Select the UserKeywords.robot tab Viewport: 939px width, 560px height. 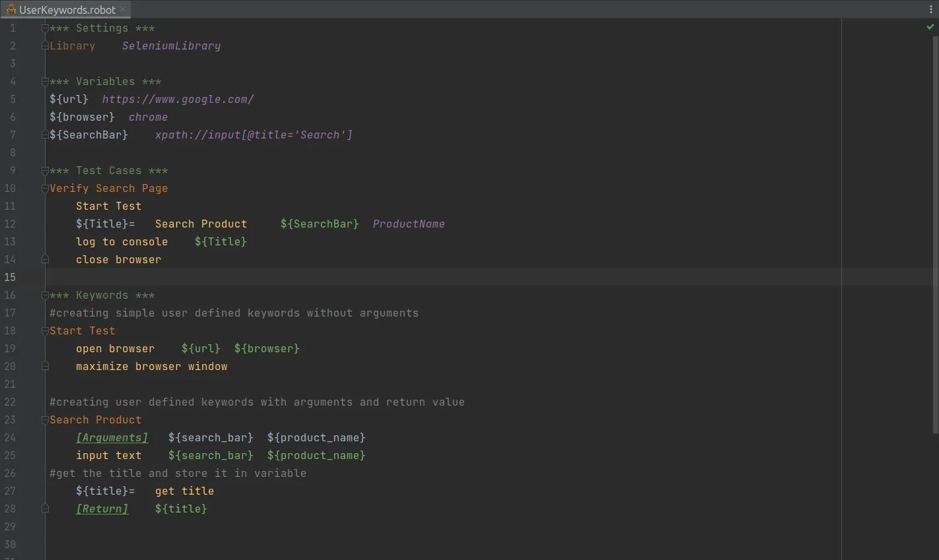point(66,10)
